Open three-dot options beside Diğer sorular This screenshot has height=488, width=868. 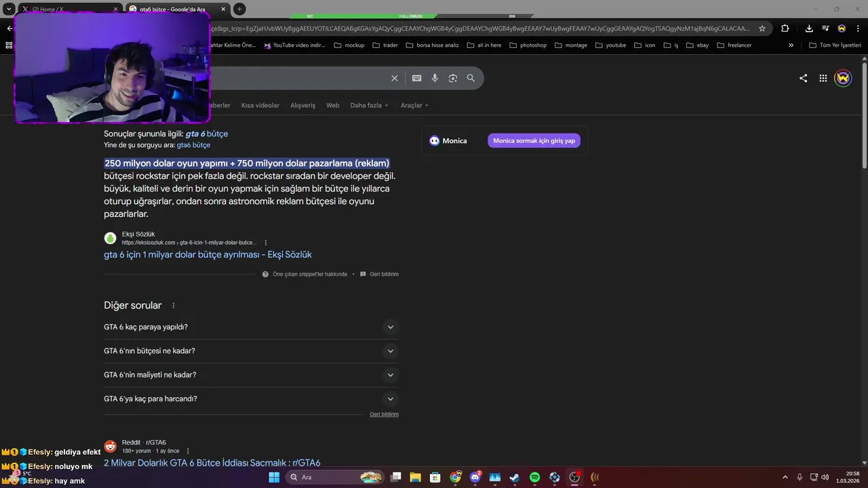click(174, 306)
